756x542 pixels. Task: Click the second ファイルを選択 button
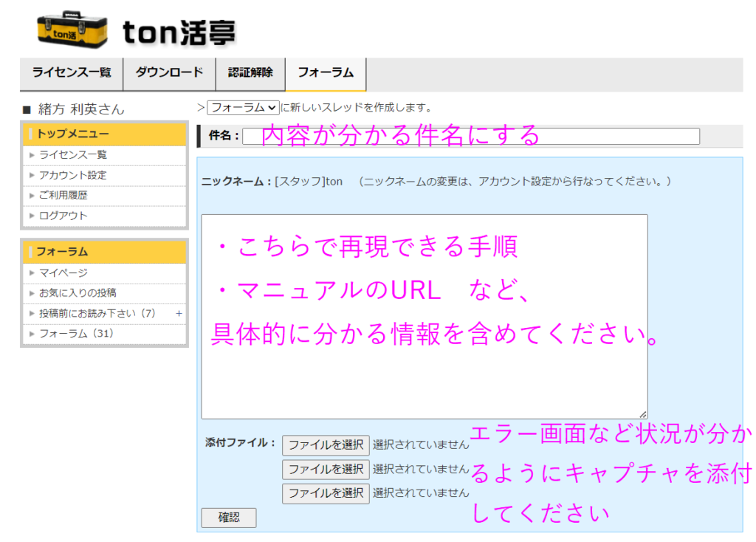click(x=326, y=469)
